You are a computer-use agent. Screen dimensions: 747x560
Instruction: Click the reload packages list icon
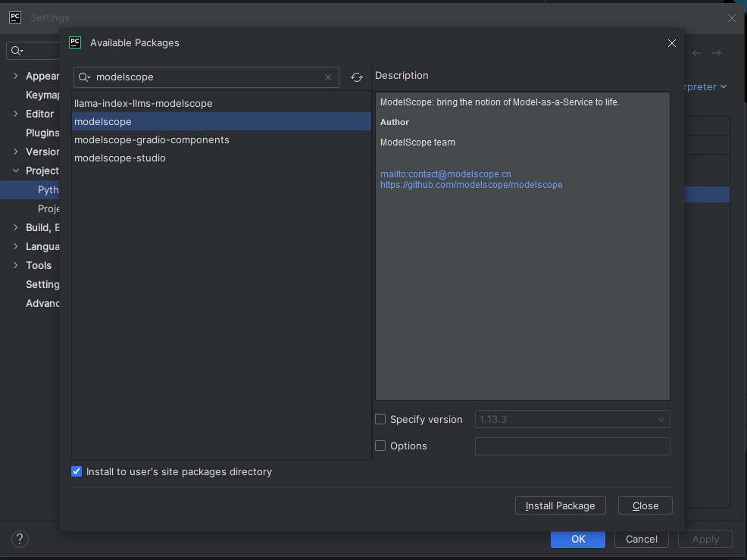[357, 77]
